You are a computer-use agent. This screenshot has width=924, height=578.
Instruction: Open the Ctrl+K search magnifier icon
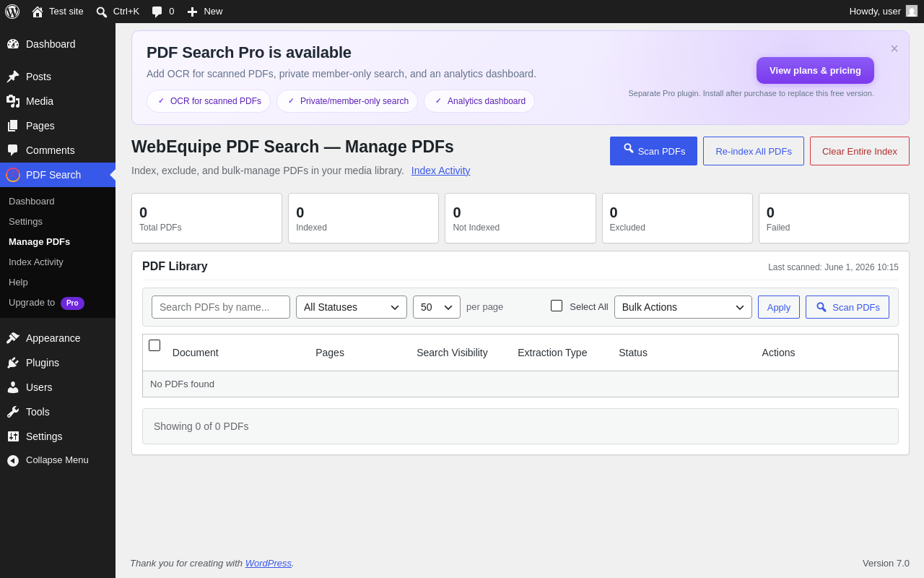(102, 12)
